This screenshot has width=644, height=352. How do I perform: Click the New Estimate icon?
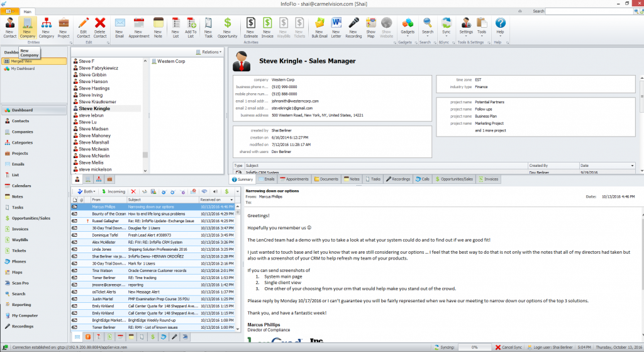coord(250,28)
